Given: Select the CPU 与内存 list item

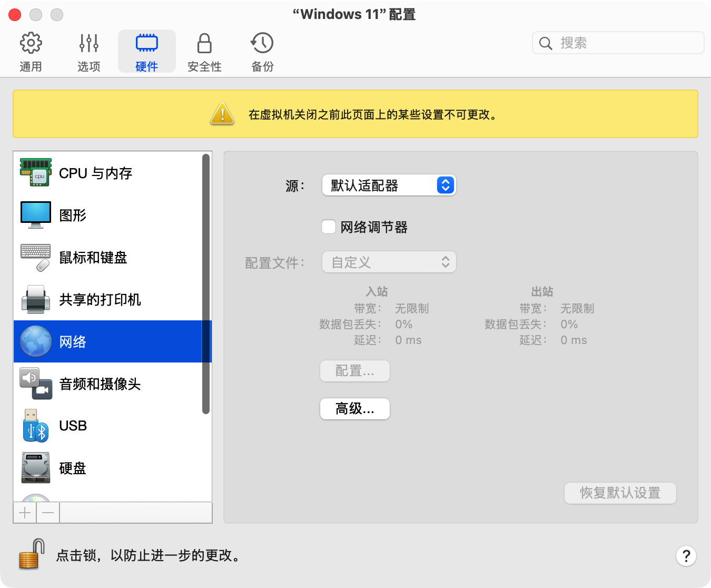Looking at the screenshot, I should pos(108,173).
